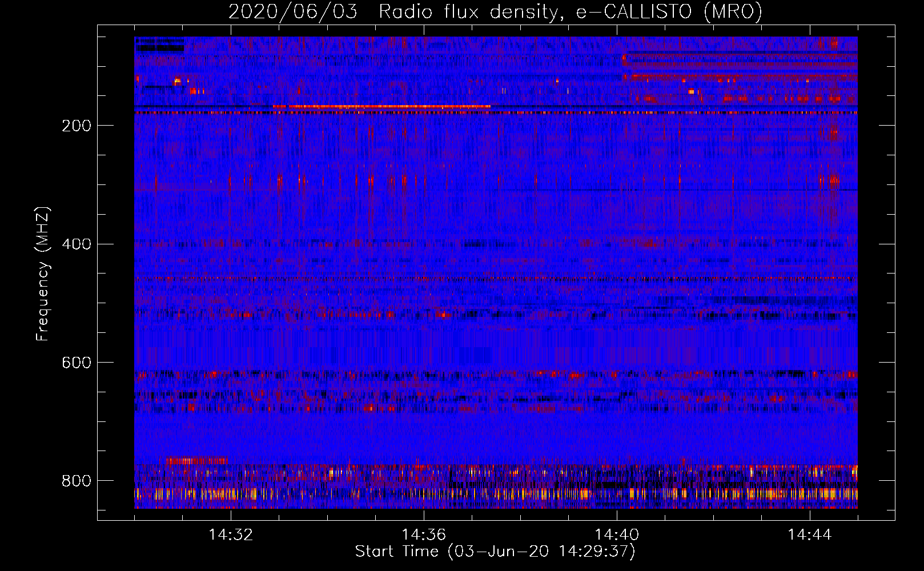The image size is (924, 571).
Task: Click the 'Start Time (03-Jun-20 14:29:37)' label
Action: 495,552
